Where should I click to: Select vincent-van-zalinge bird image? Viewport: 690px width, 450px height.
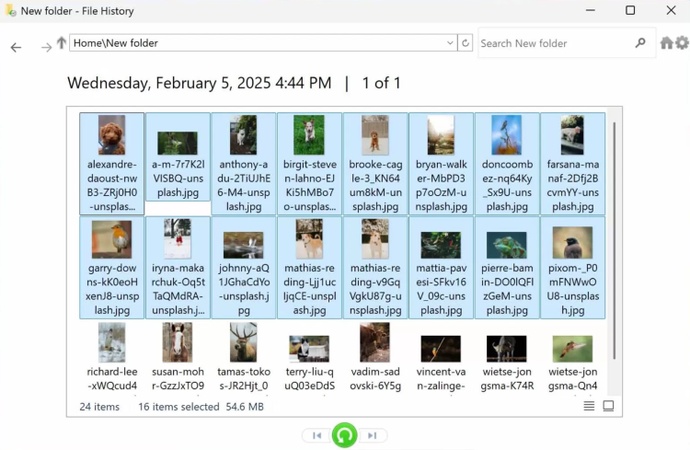click(x=441, y=357)
